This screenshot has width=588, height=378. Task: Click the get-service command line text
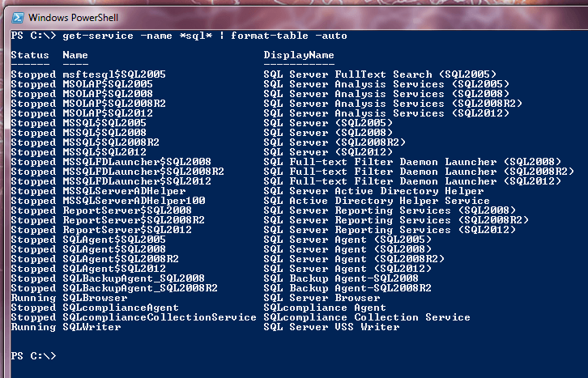coord(205,36)
